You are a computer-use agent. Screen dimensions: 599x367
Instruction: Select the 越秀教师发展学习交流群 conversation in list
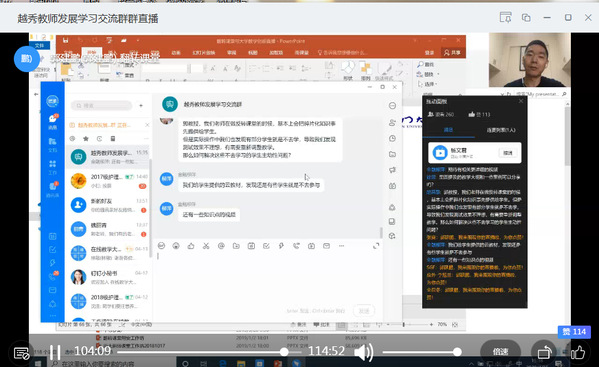click(x=108, y=157)
